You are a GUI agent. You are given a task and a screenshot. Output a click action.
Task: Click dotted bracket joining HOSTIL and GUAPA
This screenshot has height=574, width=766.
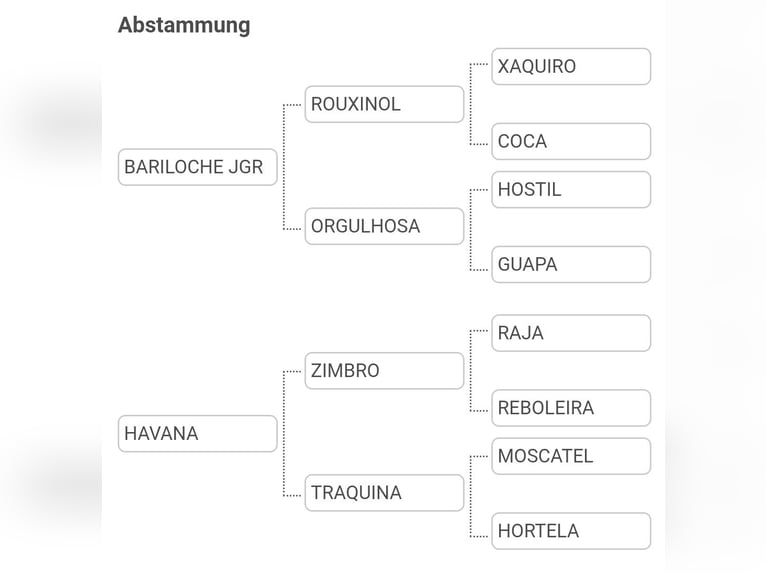(x=471, y=227)
